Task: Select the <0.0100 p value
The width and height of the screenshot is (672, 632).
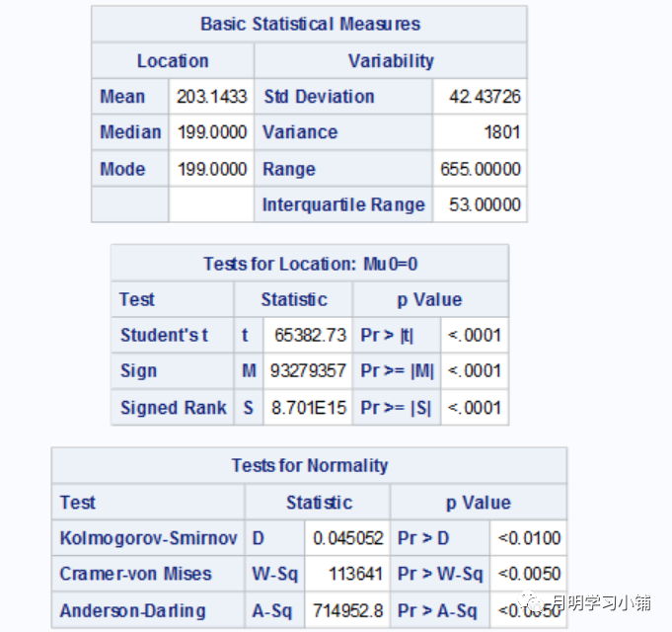Action: (x=529, y=538)
